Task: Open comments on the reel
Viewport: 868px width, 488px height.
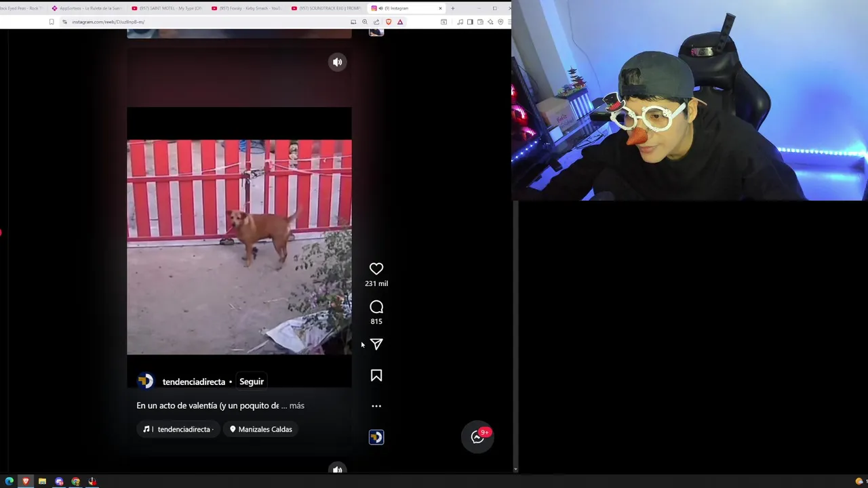Action: point(376,307)
